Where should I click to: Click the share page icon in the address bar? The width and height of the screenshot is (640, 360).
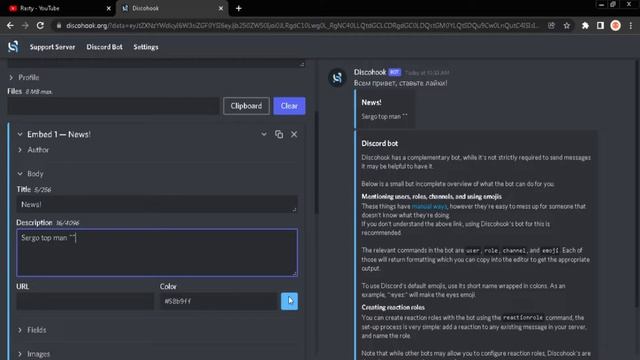[x=551, y=25]
